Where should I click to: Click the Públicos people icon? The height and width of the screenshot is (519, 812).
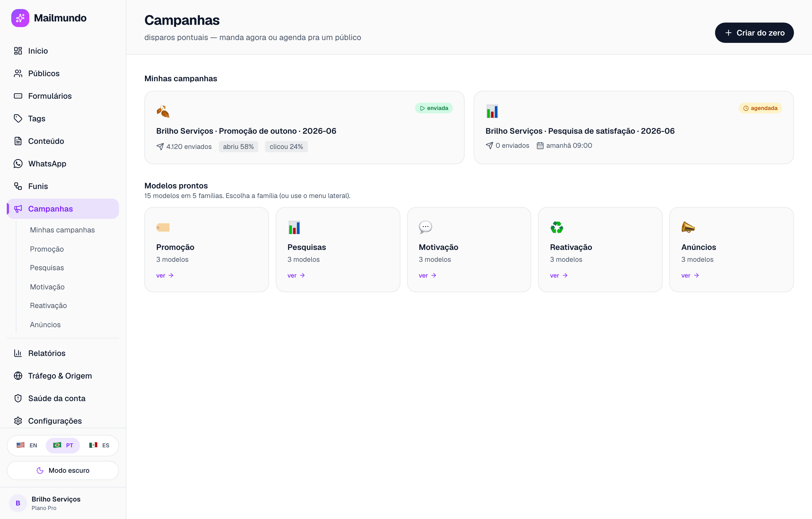pyautogui.click(x=18, y=74)
